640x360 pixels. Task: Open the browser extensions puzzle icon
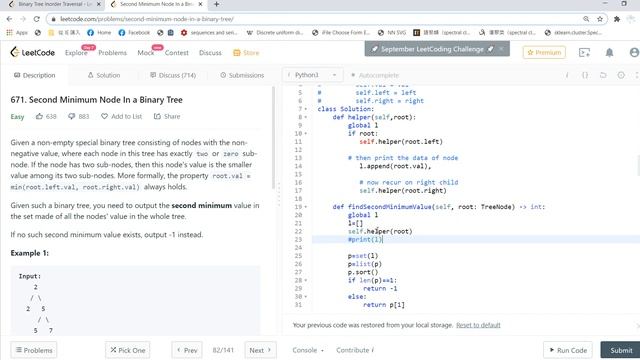click(x=617, y=19)
